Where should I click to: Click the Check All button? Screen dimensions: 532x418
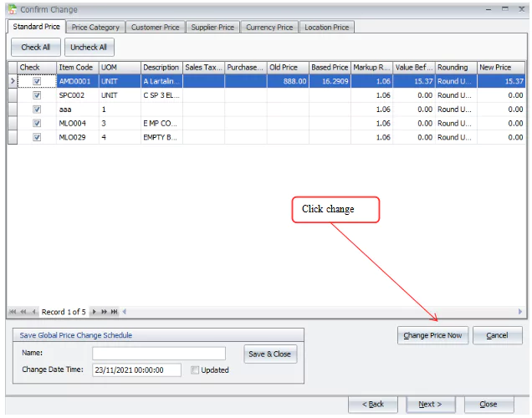click(x=36, y=47)
